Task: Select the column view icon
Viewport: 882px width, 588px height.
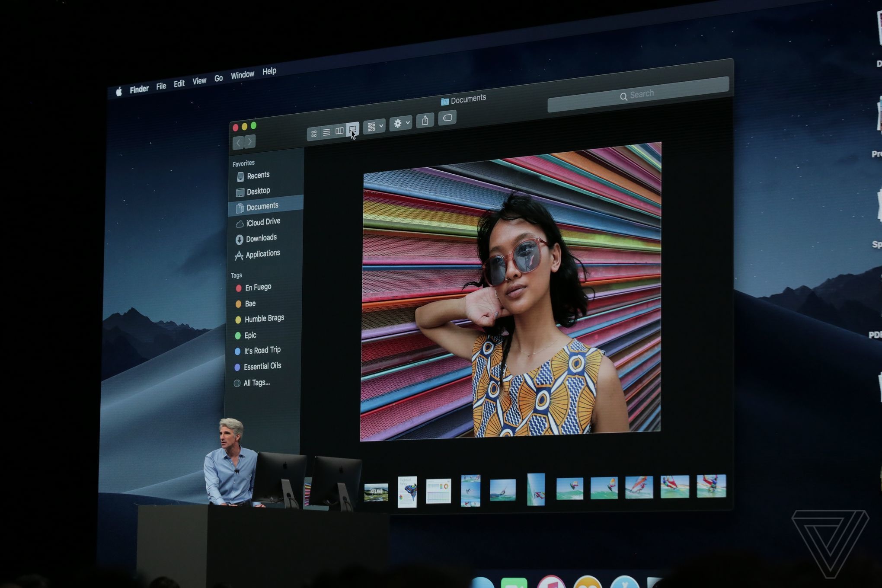Action: (x=340, y=131)
